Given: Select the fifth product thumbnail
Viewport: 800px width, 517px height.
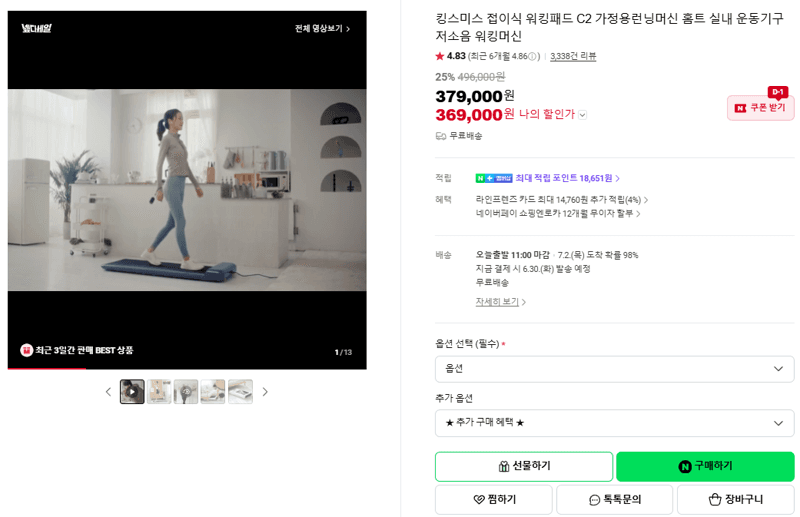Looking at the screenshot, I should (x=240, y=392).
